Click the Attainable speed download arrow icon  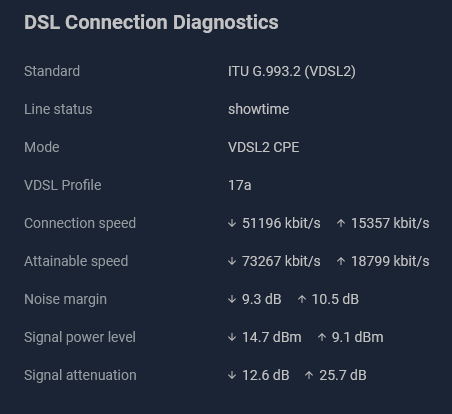tap(232, 261)
